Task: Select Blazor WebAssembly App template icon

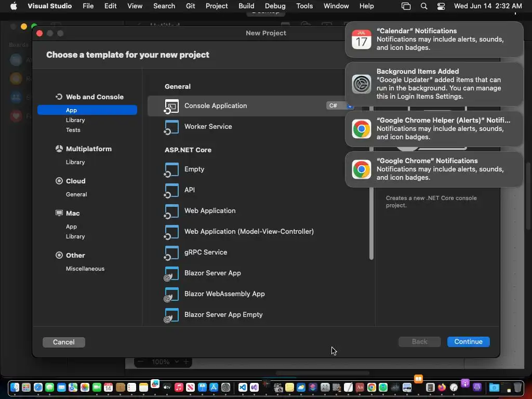Action: [171, 295]
